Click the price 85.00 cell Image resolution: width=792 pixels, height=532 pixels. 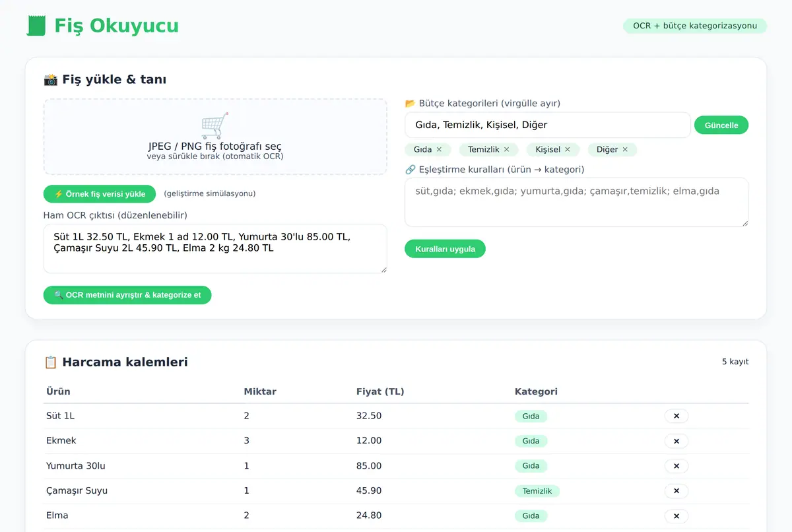click(369, 465)
